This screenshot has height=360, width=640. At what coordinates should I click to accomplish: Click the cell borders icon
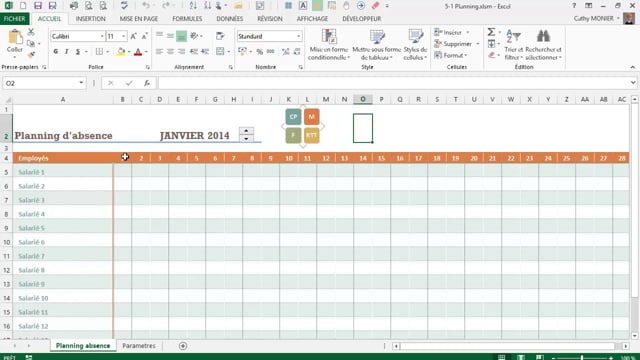[99, 51]
